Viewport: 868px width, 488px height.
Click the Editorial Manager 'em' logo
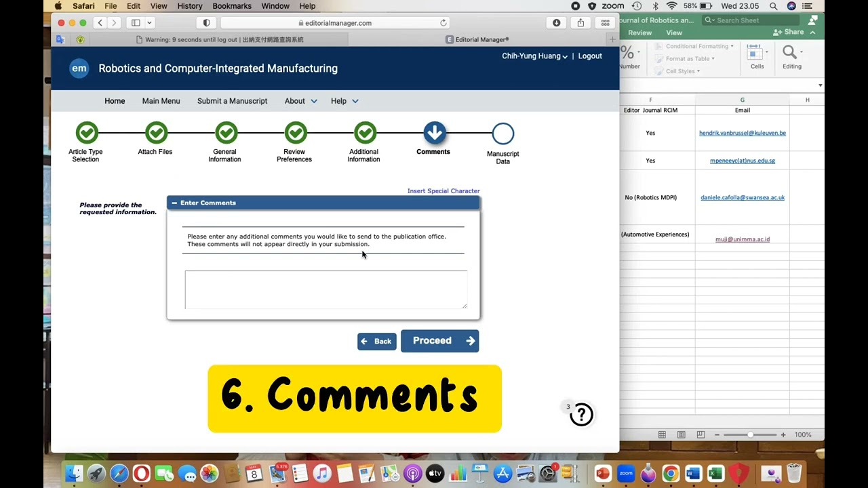79,68
